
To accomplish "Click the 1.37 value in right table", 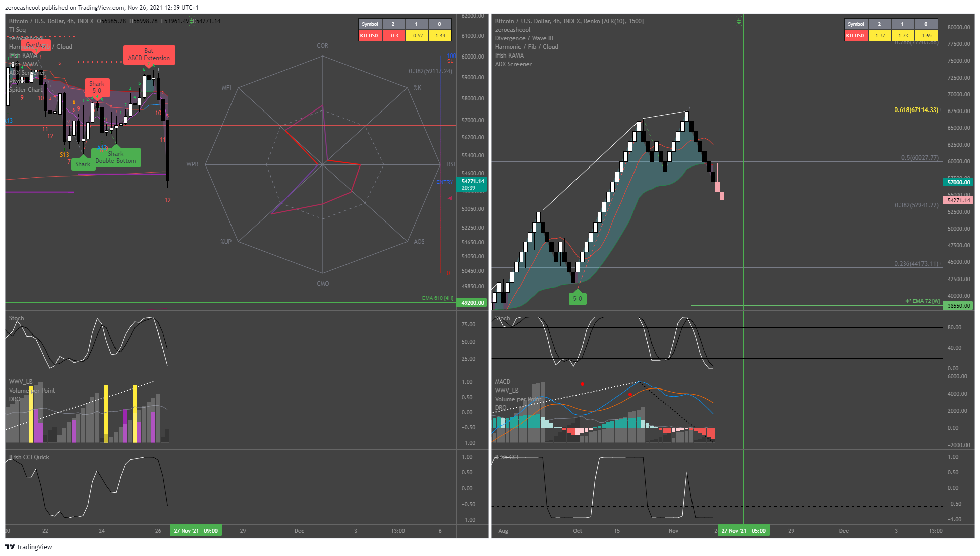I will point(880,36).
